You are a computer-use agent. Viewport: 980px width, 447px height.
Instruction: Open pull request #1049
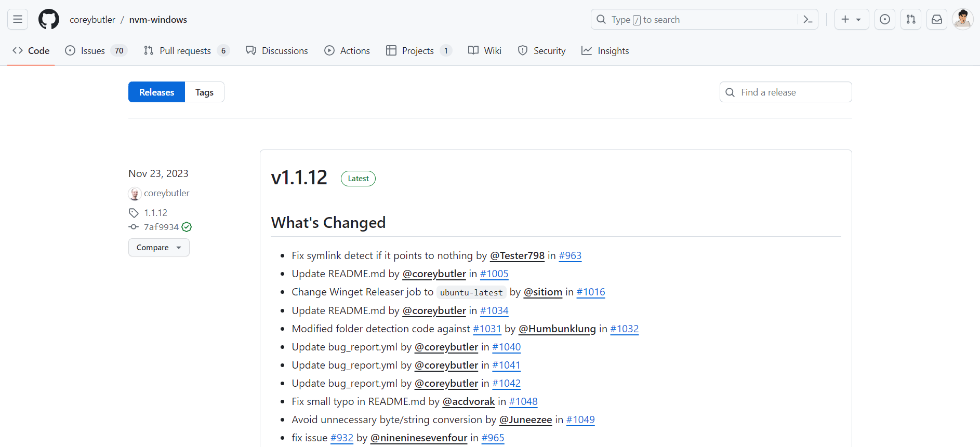(580, 419)
